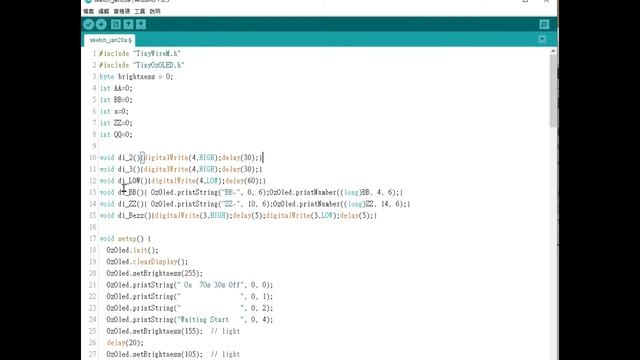This screenshot has height=360, width=640.
Task: Click the printString line ending in '0, 2);'
Action: [x=190, y=308]
